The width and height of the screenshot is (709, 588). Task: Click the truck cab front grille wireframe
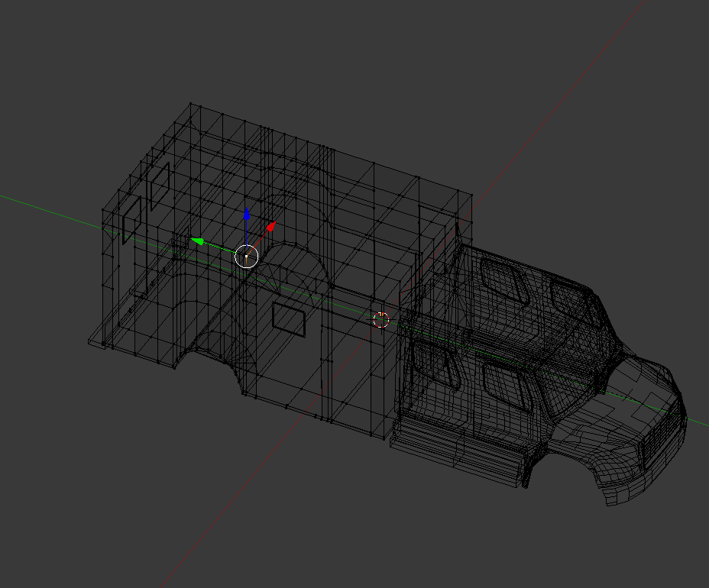[661, 431]
